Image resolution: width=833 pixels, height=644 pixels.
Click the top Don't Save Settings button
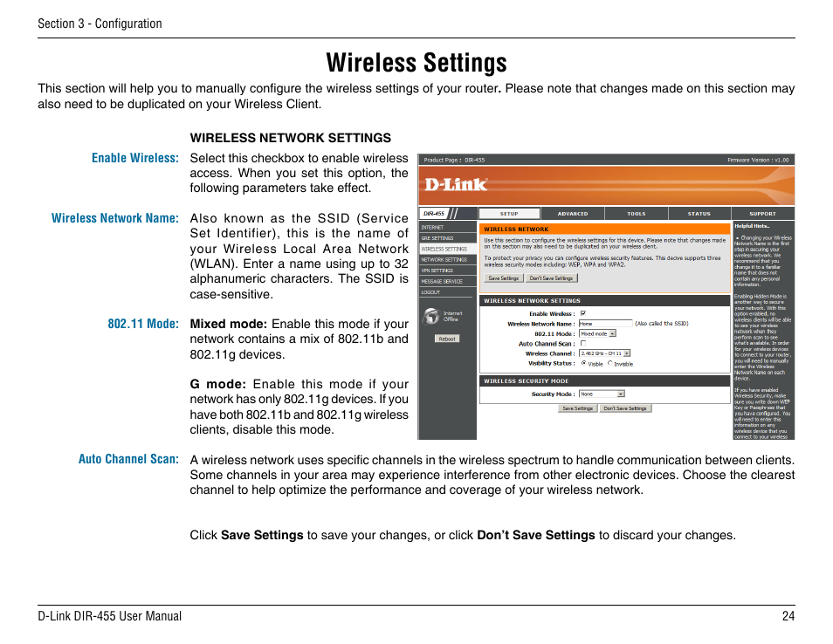coord(552,278)
